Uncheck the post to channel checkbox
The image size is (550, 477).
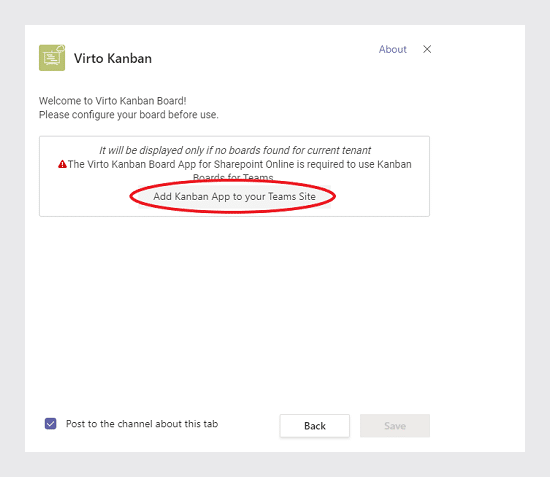pos(51,424)
